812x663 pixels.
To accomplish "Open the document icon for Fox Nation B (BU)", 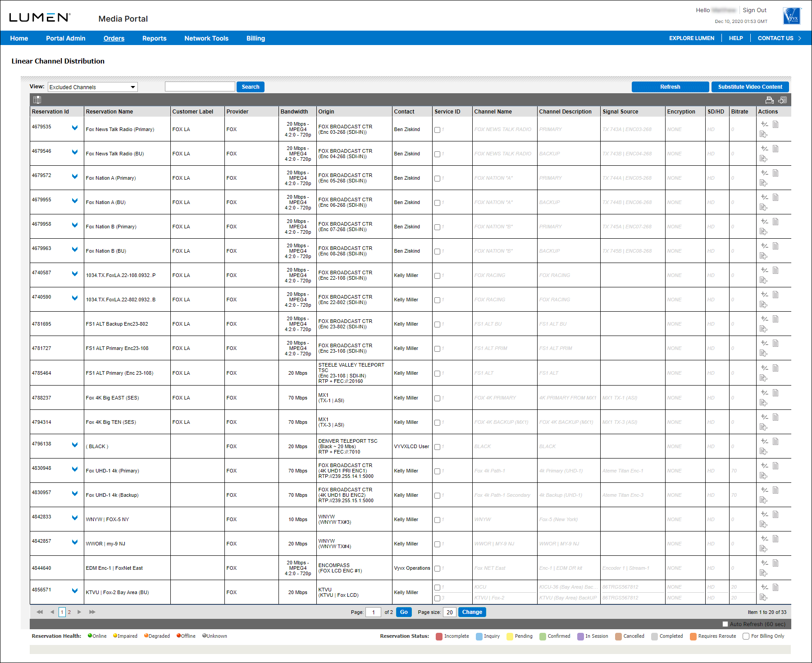I will pyautogui.click(x=776, y=246).
